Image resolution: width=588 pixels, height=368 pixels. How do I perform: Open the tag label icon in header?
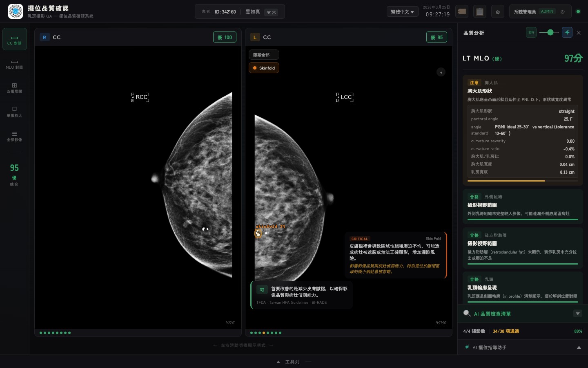click(462, 11)
